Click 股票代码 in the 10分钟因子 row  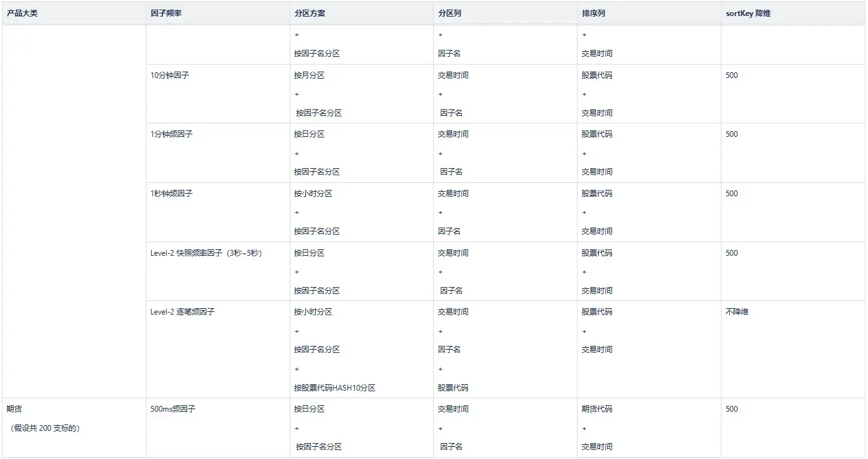(x=597, y=75)
